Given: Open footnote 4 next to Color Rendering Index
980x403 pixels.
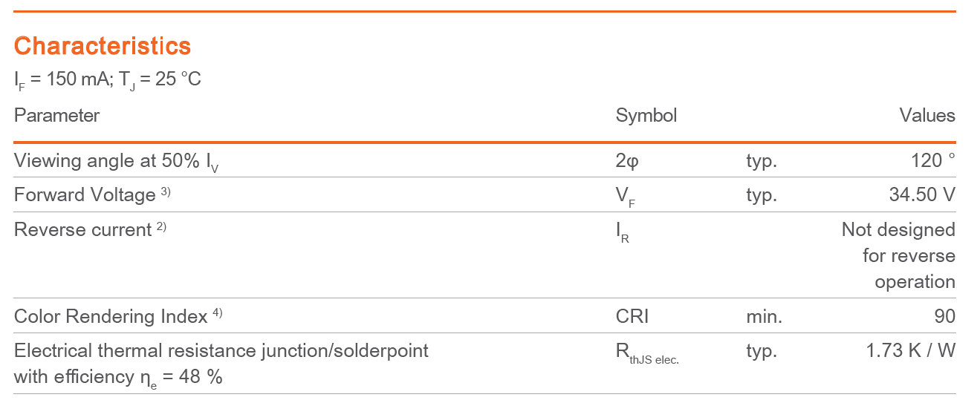Looking at the screenshot, I should tap(217, 312).
